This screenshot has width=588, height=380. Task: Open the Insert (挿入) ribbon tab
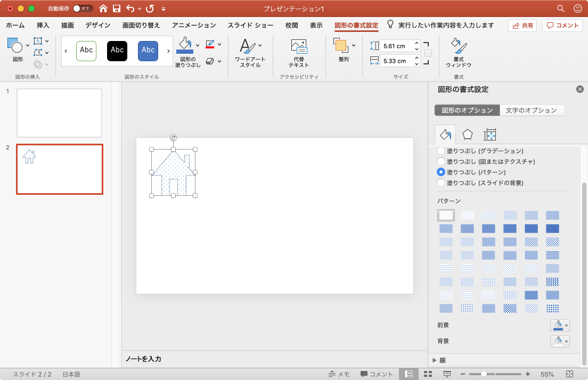(x=43, y=25)
